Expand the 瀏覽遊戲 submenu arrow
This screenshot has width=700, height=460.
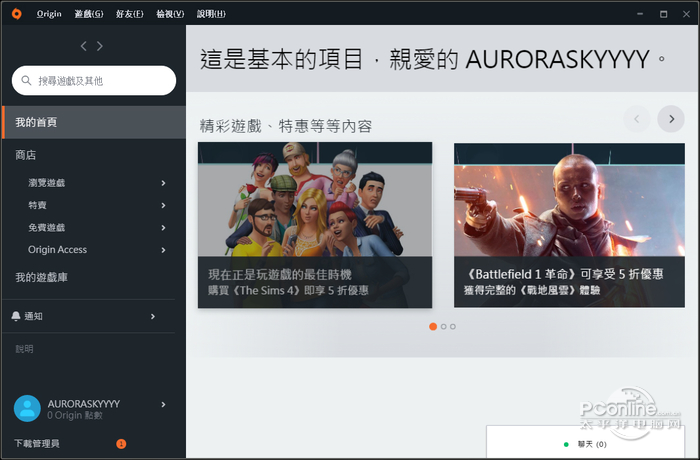[x=163, y=183]
